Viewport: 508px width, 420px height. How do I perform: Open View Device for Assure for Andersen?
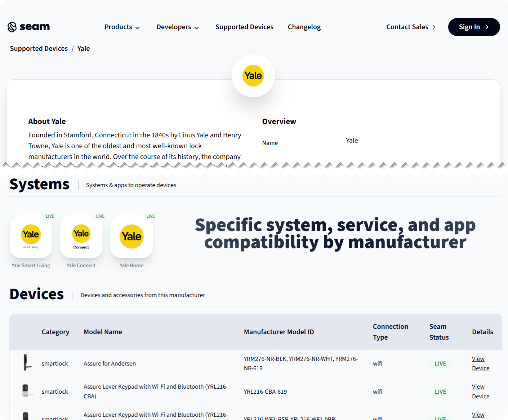[x=481, y=363]
